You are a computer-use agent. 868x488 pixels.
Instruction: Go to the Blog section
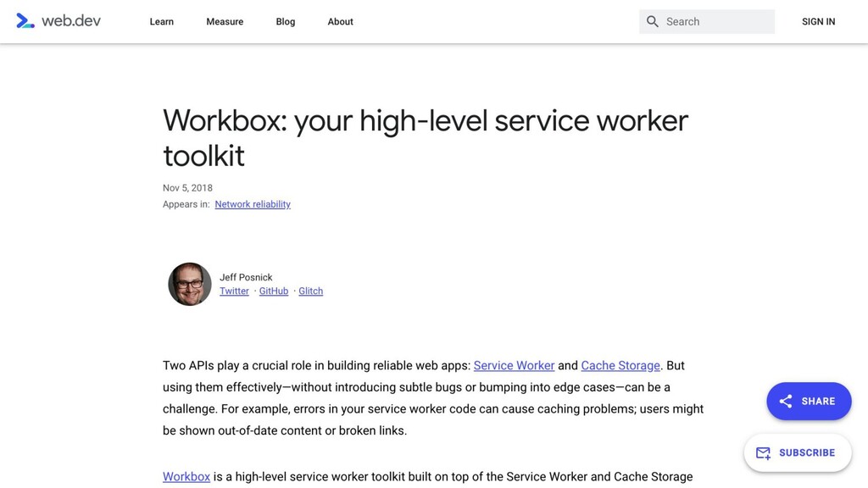286,21
